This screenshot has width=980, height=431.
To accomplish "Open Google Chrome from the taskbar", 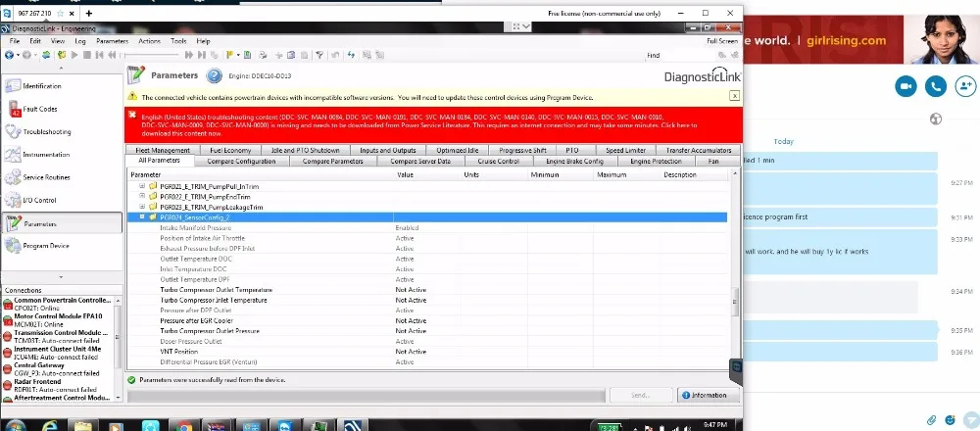I will [184, 425].
